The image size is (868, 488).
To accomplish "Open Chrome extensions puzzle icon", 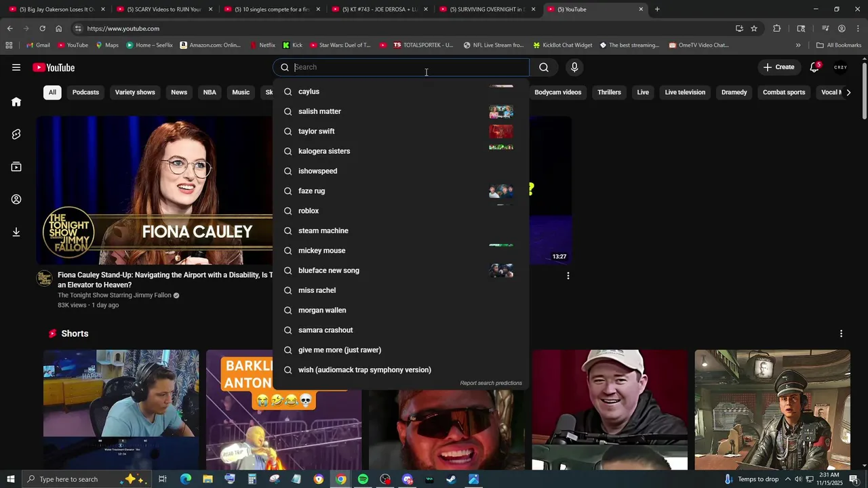I will (x=777, y=28).
